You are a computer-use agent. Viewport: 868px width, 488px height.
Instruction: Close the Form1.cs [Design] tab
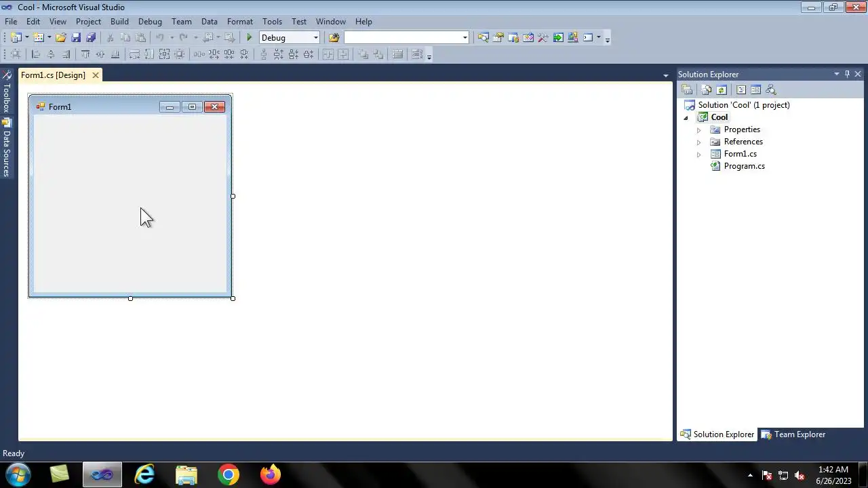pos(96,75)
